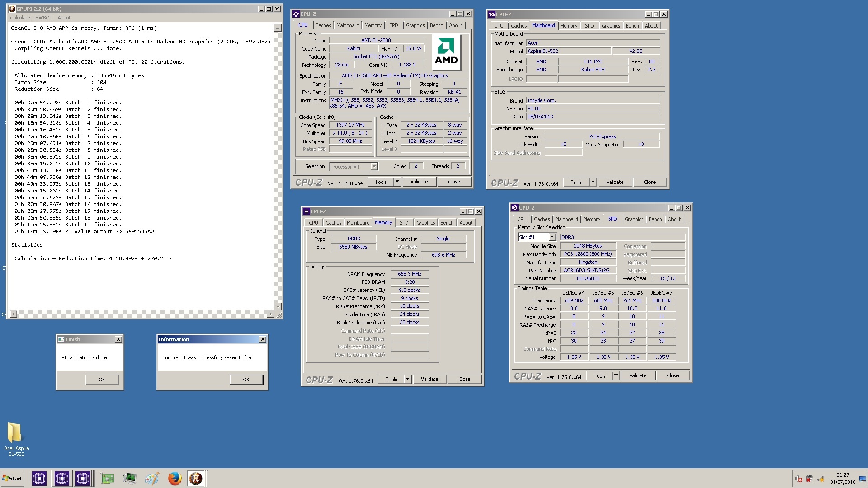Open the Calculate menu in GPUPI
This screenshot has width=868, height=488.
20,18
